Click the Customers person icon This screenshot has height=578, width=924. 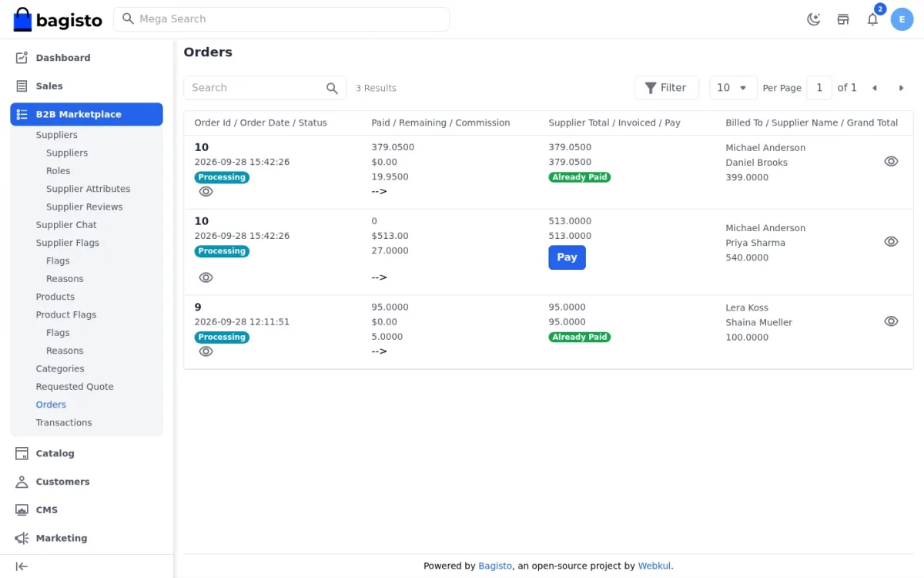pyautogui.click(x=22, y=482)
